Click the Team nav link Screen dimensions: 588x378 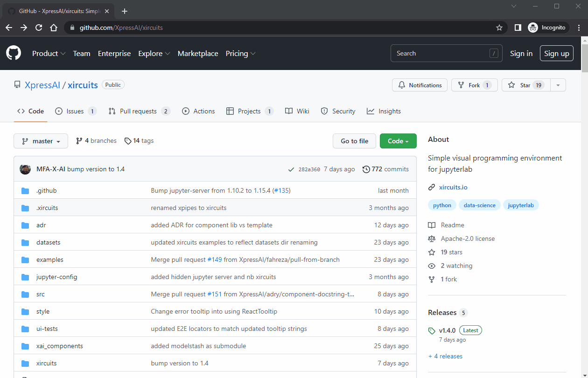[x=82, y=53]
